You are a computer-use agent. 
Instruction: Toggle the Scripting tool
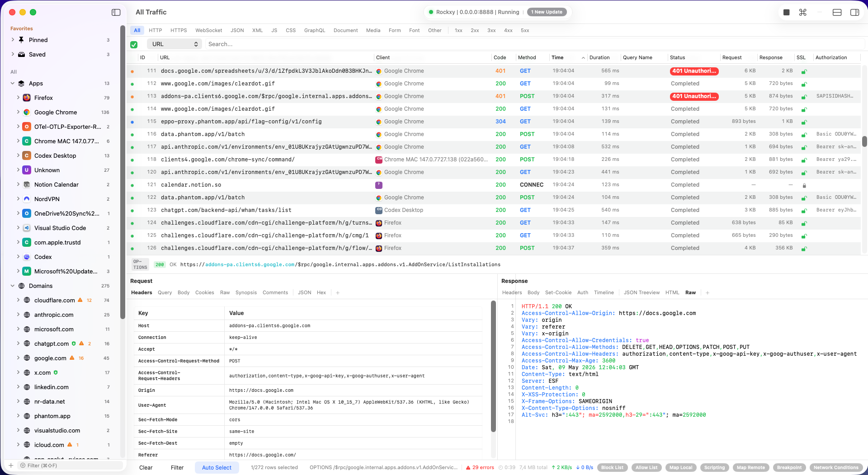[x=714, y=468]
